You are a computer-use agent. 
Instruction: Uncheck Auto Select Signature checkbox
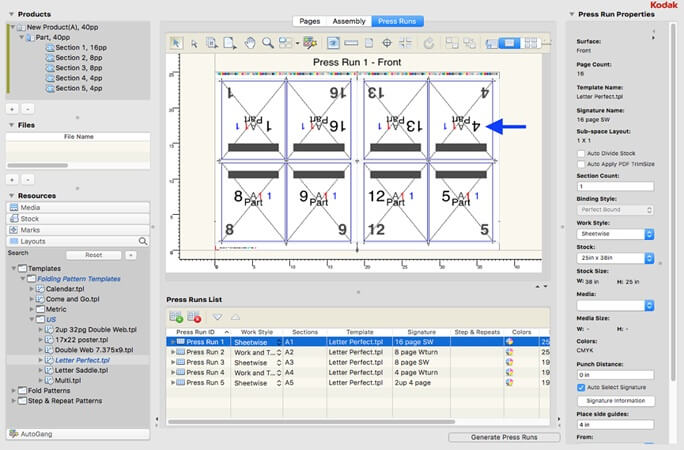581,387
